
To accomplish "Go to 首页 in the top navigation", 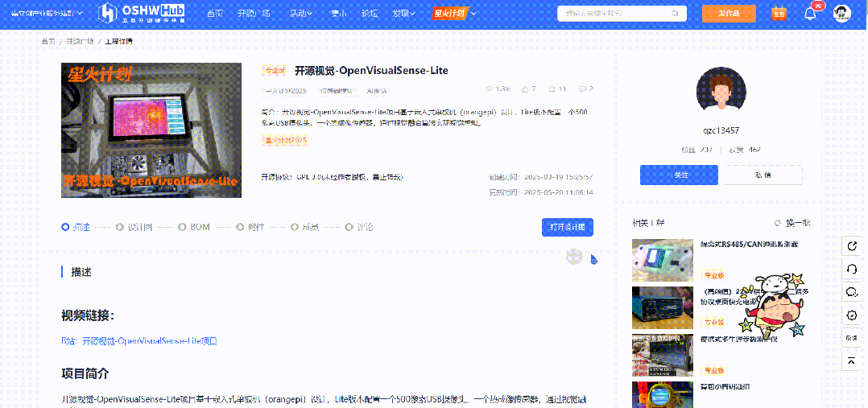I will (215, 14).
